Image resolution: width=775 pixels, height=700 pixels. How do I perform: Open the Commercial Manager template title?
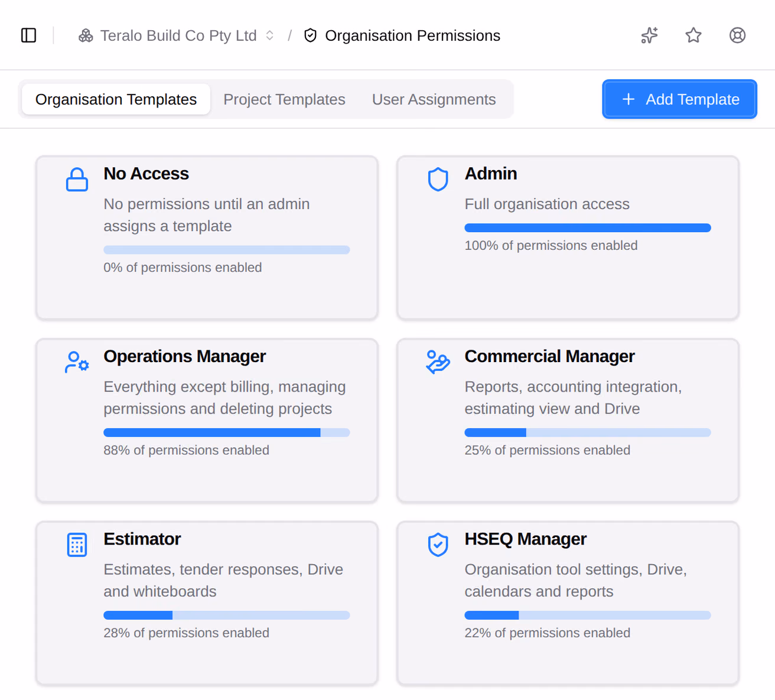(549, 356)
